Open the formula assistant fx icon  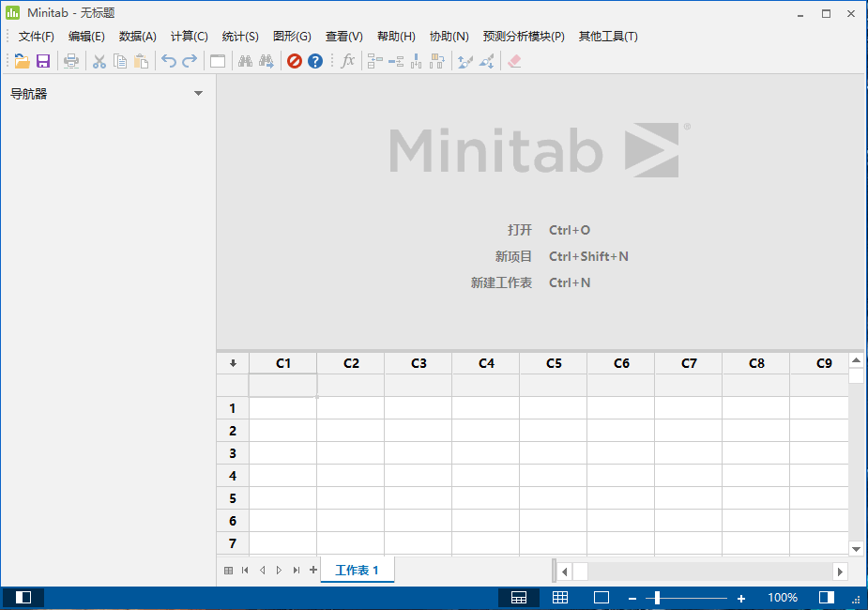tap(347, 61)
